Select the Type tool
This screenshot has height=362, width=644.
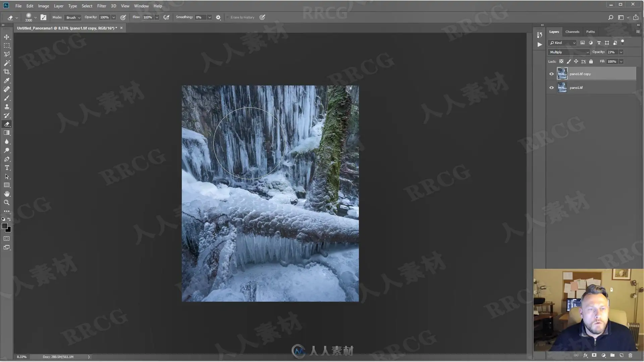[7, 168]
